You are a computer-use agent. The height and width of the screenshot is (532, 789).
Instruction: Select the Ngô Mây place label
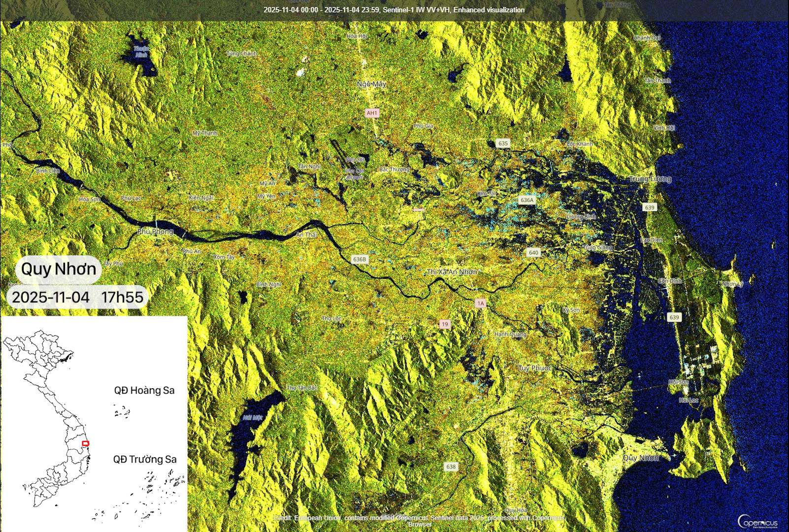coord(372,84)
